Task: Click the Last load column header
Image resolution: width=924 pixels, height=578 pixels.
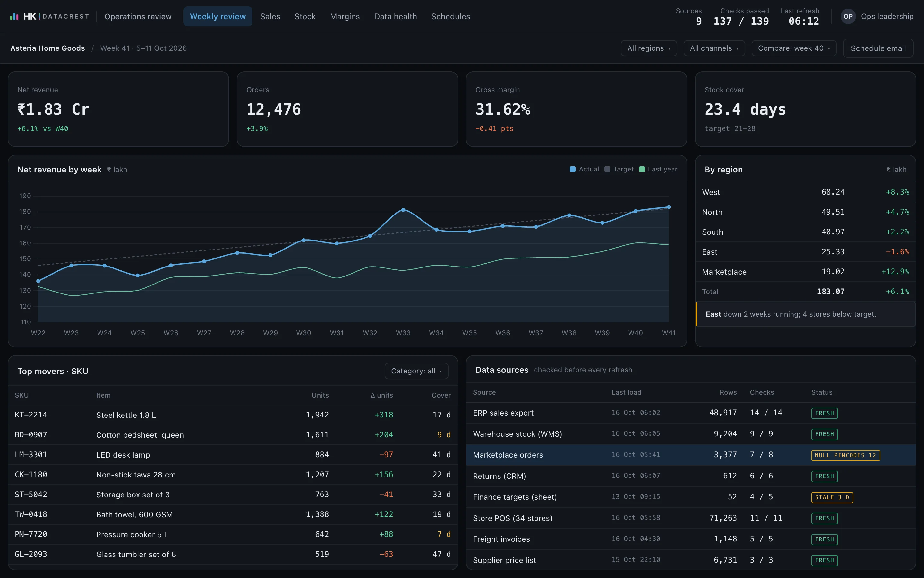Action: pyautogui.click(x=626, y=392)
